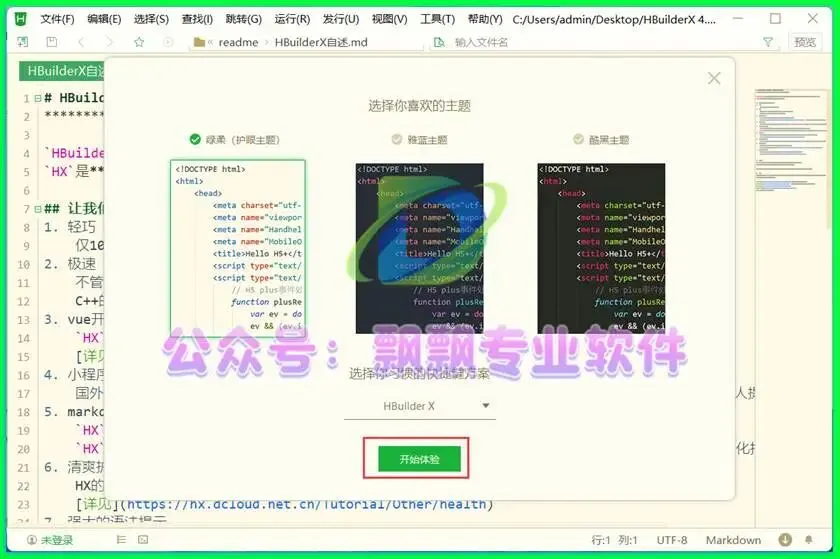Click the filter funnel icon
The height and width of the screenshot is (559, 840).
click(768, 42)
